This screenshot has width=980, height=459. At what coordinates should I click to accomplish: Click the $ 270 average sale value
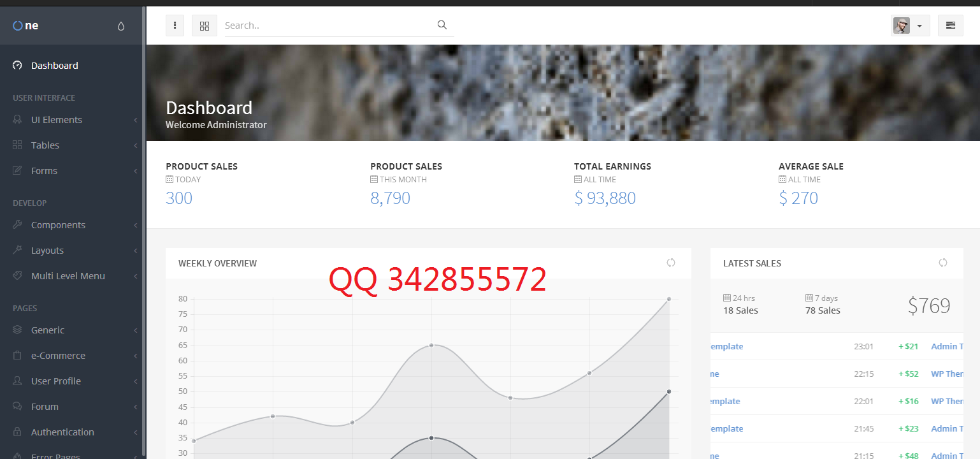tap(798, 198)
